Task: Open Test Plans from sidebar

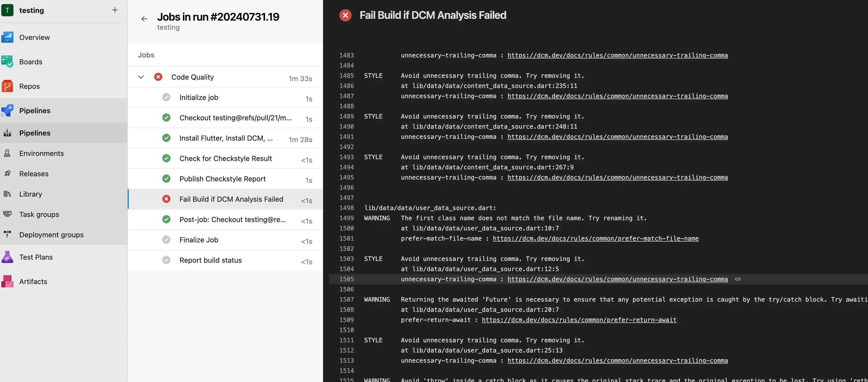Action: pos(35,257)
